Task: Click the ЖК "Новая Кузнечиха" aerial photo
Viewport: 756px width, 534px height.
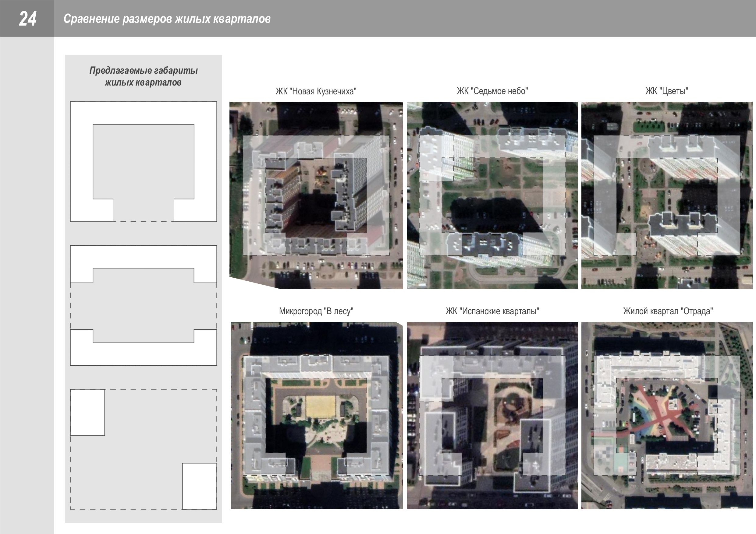Action: point(316,195)
